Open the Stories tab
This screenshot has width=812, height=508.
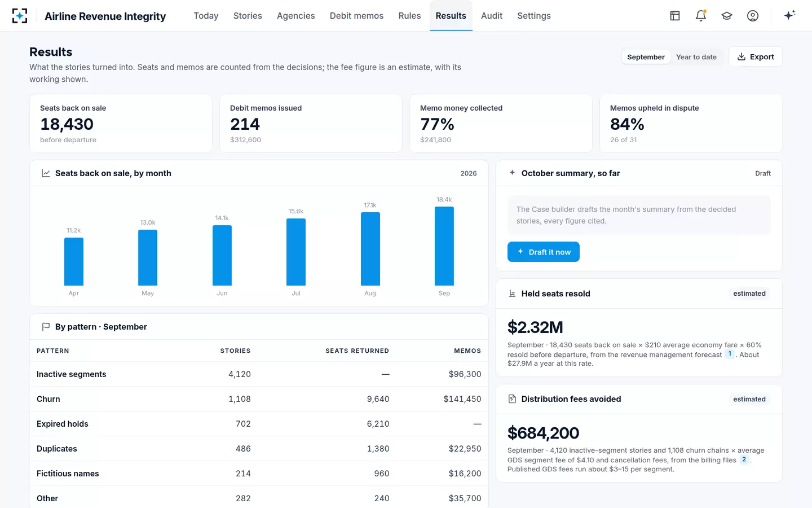tap(248, 16)
